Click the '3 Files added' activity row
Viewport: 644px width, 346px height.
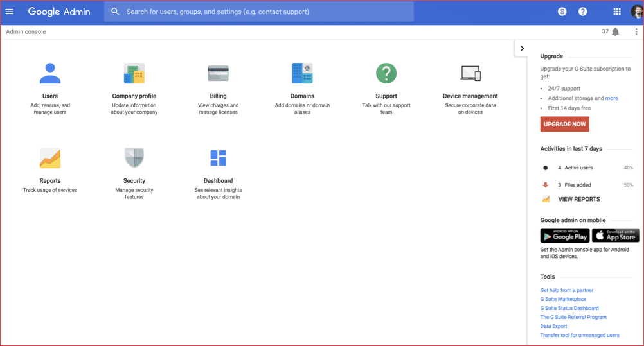tap(587, 185)
